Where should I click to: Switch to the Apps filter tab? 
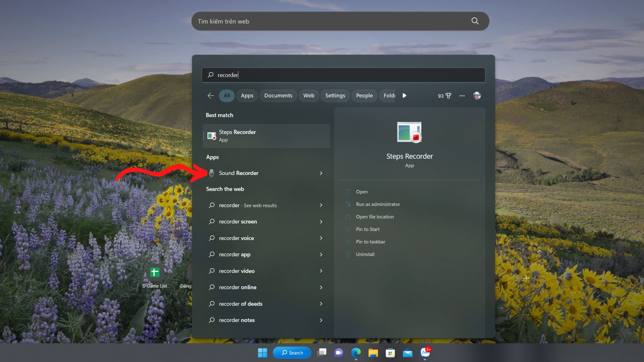click(x=247, y=96)
